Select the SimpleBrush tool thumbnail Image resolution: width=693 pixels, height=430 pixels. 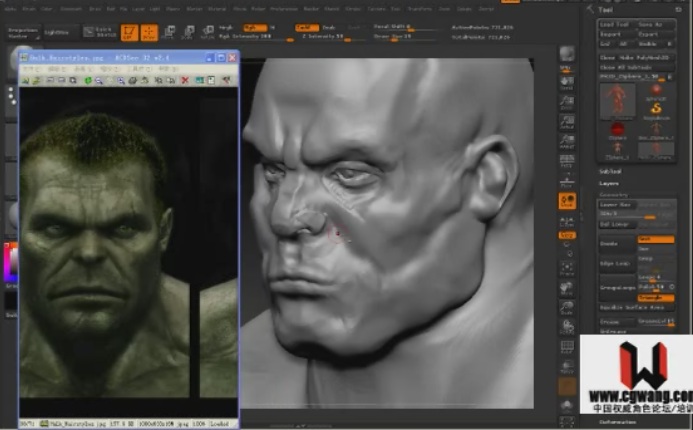(656, 111)
